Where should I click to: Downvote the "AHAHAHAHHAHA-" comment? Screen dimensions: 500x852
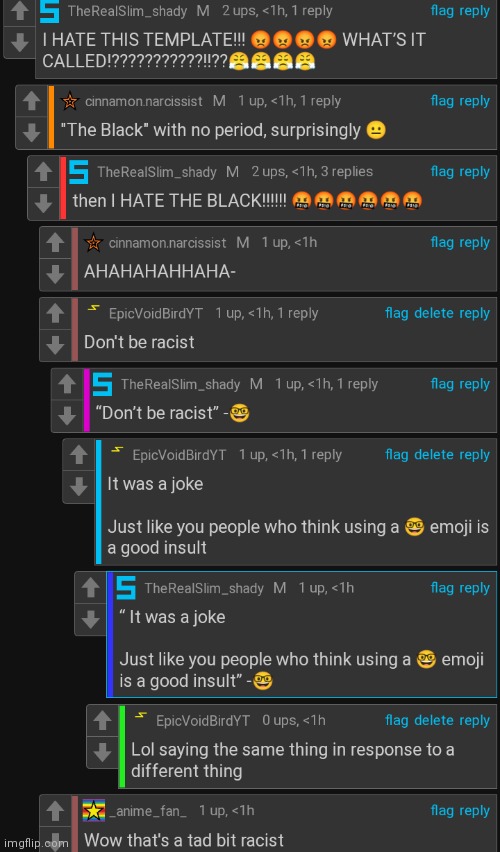(x=55, y=273)
